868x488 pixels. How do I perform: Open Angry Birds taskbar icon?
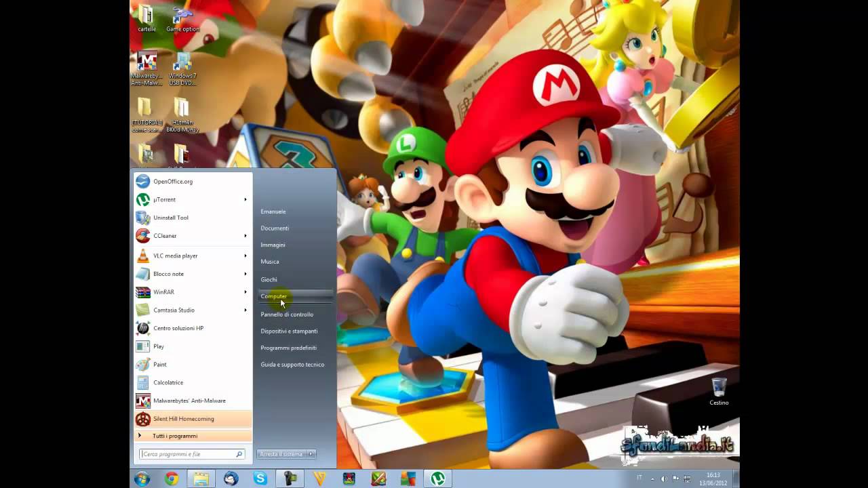coord(349,479)
